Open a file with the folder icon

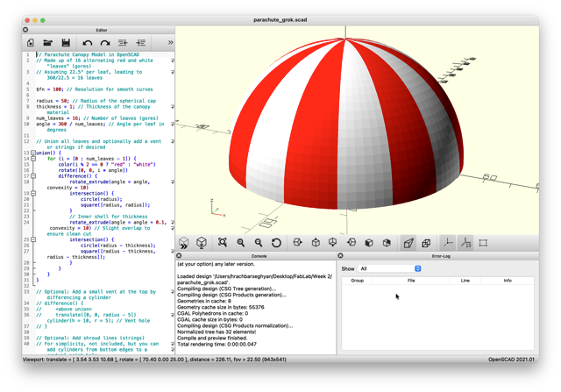click(48, 43)
